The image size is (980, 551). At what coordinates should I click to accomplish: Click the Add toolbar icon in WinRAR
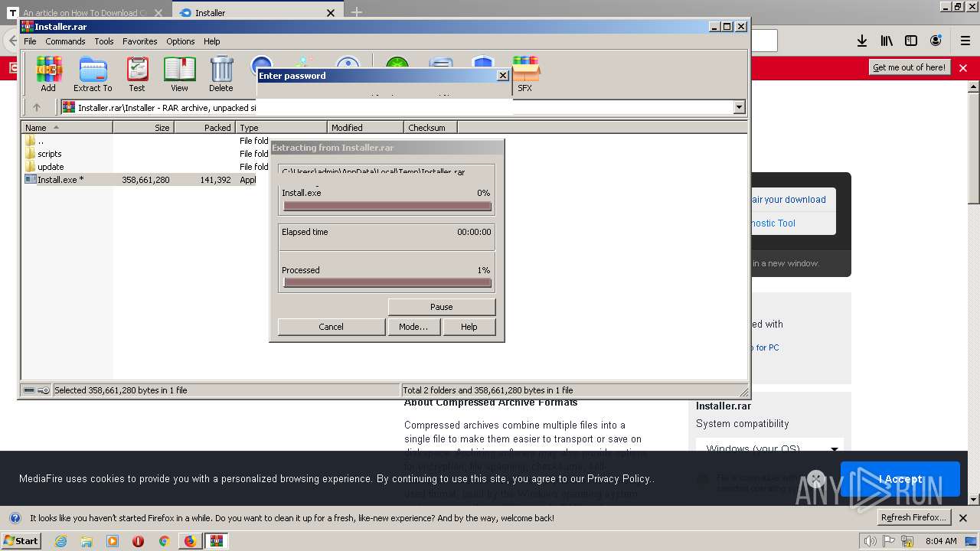(x=48, y=74)
